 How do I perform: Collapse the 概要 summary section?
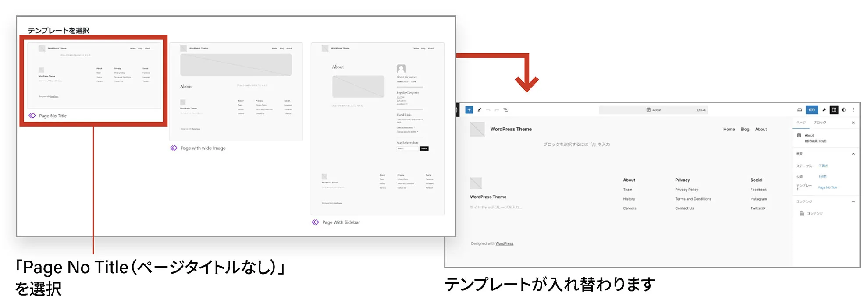853,154
